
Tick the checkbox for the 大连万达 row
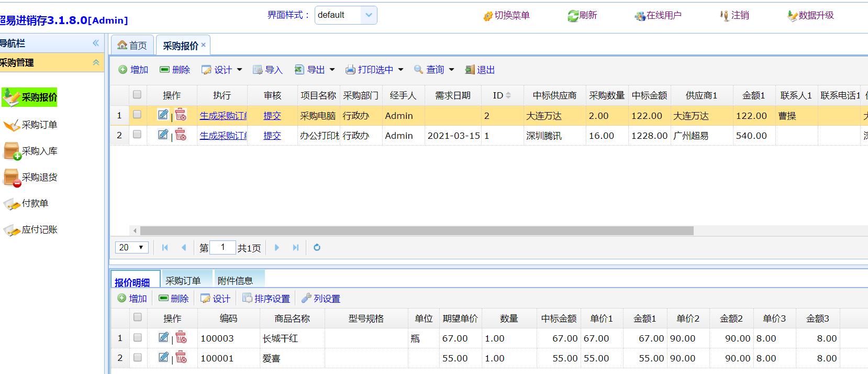coord(137,115)
